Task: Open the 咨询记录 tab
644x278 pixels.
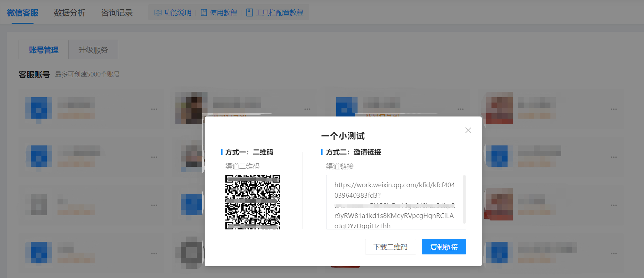Action: 117,13
